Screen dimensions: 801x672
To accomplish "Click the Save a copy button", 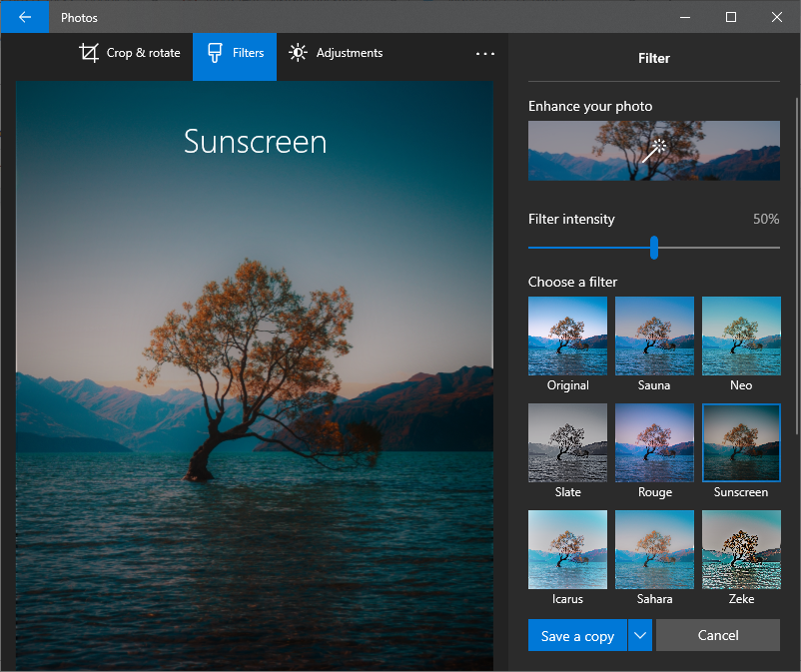I will coord(577,635).
